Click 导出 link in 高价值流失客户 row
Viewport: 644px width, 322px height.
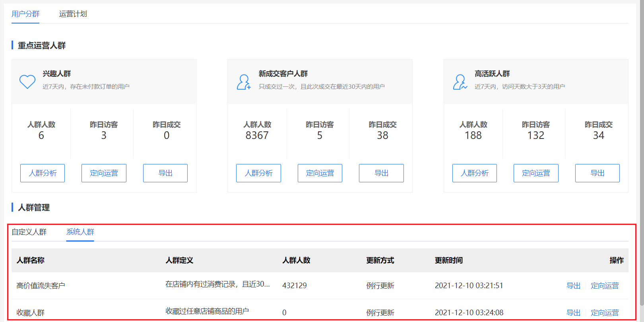click(574, 286)
